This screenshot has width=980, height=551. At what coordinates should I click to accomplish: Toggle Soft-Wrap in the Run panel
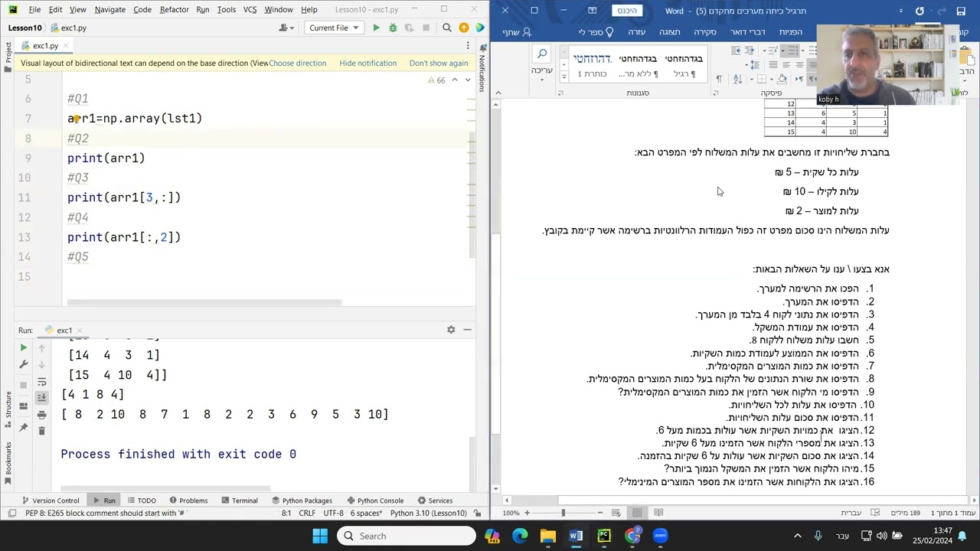click(x=42, y=382)
